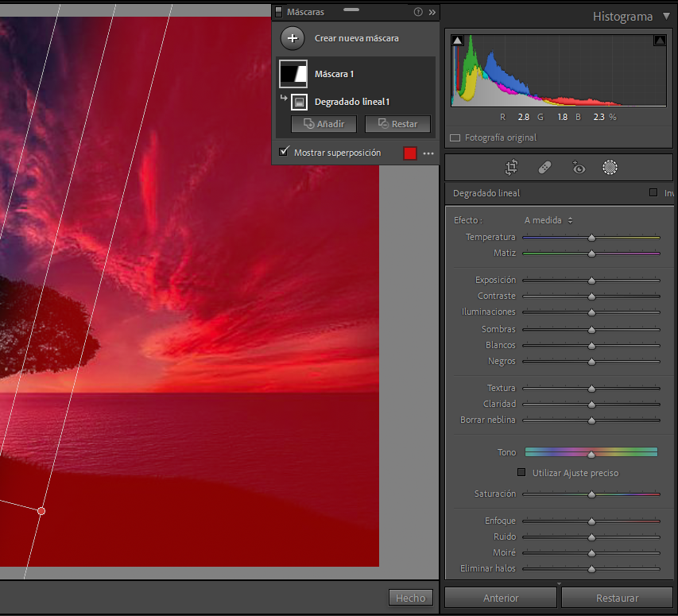Click the Exposición label
This screenshot has width=678, height=616.
495,280
